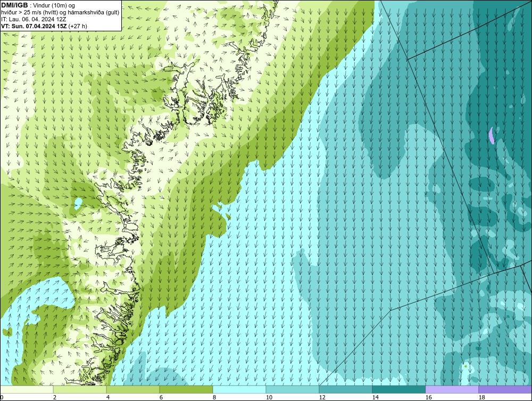
Task: Click the 0–2 m/s pale legend swatch
Action: [x=27, y=389]
